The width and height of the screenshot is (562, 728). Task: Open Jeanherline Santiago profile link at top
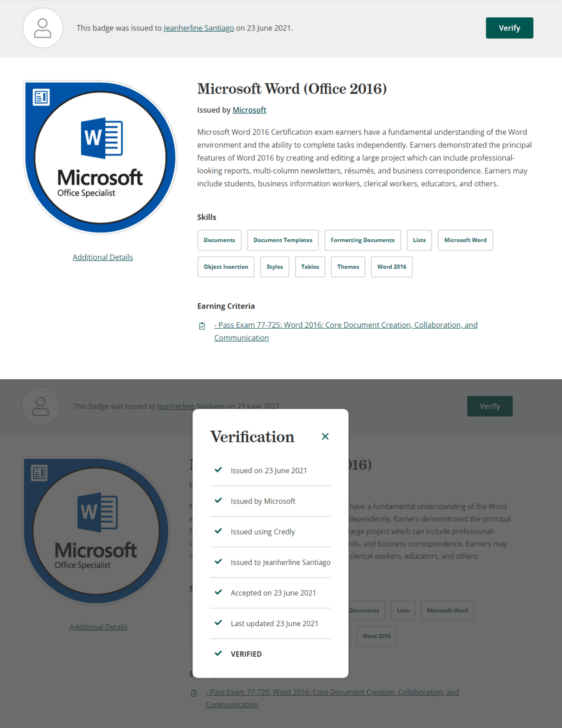pos(198,28)
